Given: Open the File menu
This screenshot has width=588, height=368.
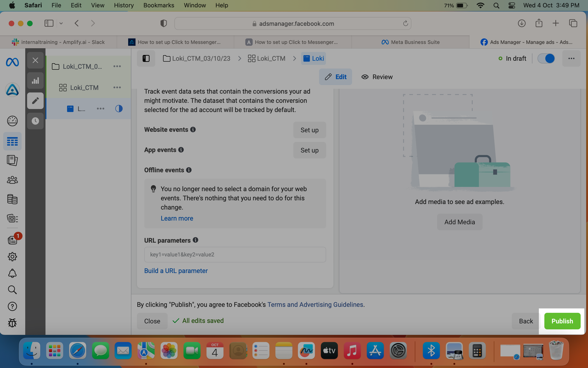Looking at the screenshot, I should [56, 5].
